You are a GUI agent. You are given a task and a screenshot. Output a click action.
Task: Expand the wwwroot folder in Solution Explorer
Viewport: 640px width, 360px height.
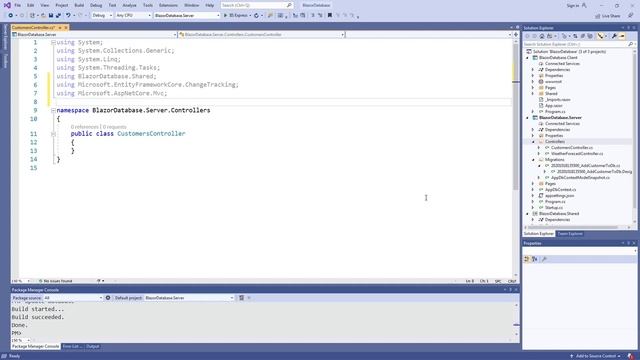[x=533, y=82]
